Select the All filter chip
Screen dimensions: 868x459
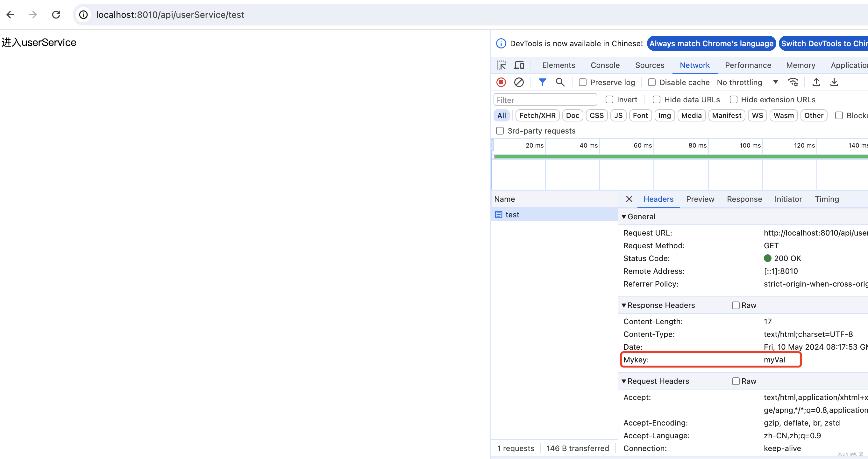[x=502, y=116]
